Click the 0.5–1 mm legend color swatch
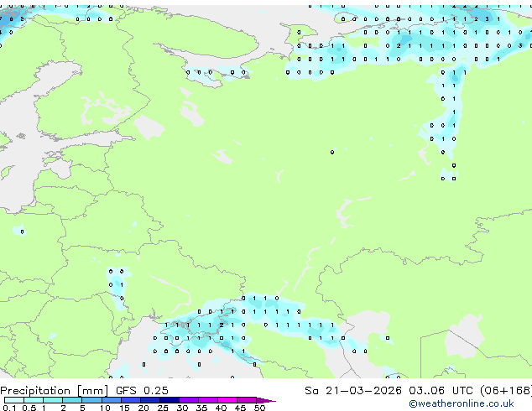The width and height of the screenshot is (532, 411). click(x=34, y=400)
